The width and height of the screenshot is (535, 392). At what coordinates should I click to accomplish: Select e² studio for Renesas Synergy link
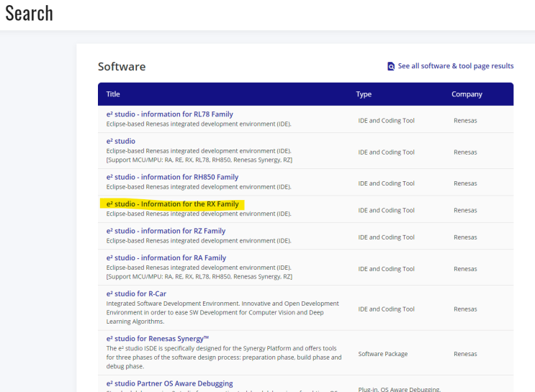(x=157, y=338)
